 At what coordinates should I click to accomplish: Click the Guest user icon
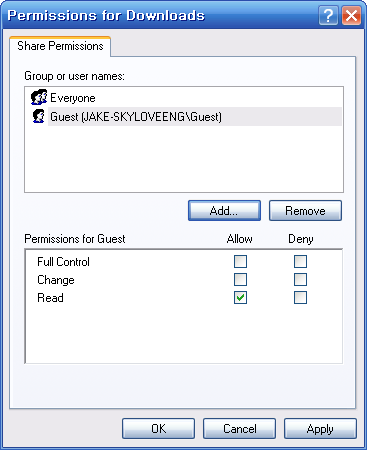pyautogui.click(x=39, y=116)
